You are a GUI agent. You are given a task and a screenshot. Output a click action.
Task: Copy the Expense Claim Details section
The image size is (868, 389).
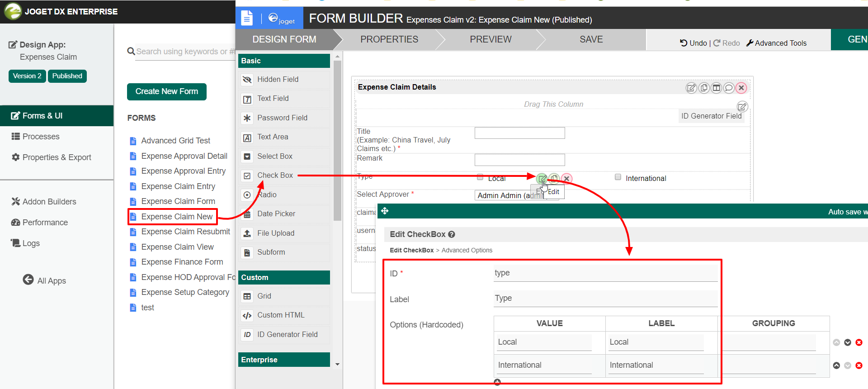click(x=704, y=88)
